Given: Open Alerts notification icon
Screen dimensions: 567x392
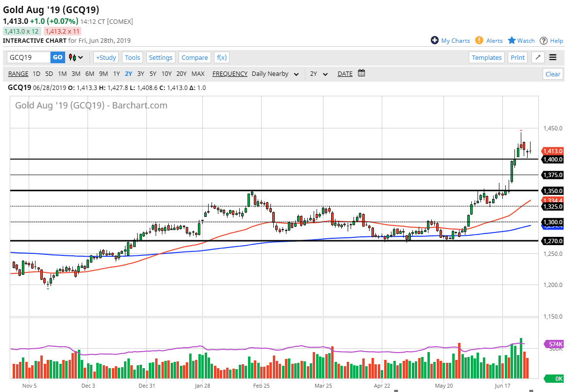Looking at the screenshot, I should tap(479, 40).
